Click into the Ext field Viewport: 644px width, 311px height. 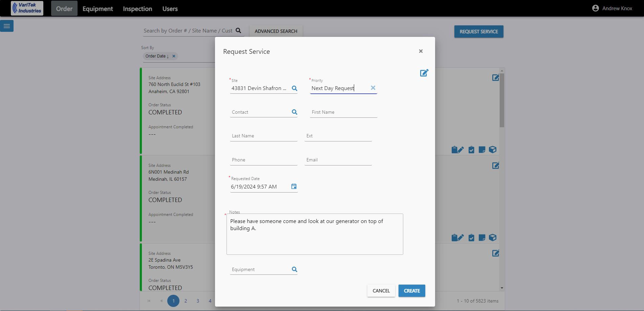click(338, 136)
